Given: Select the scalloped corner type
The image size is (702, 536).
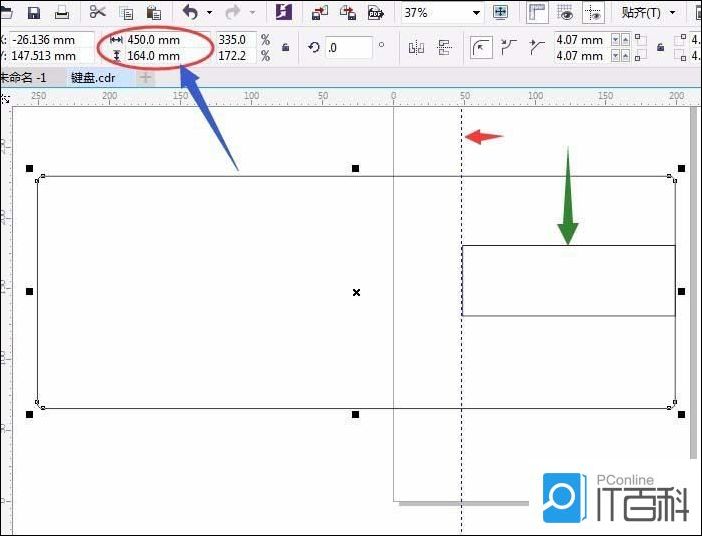Looking at the screenshot, I should (x=509, y=47).
